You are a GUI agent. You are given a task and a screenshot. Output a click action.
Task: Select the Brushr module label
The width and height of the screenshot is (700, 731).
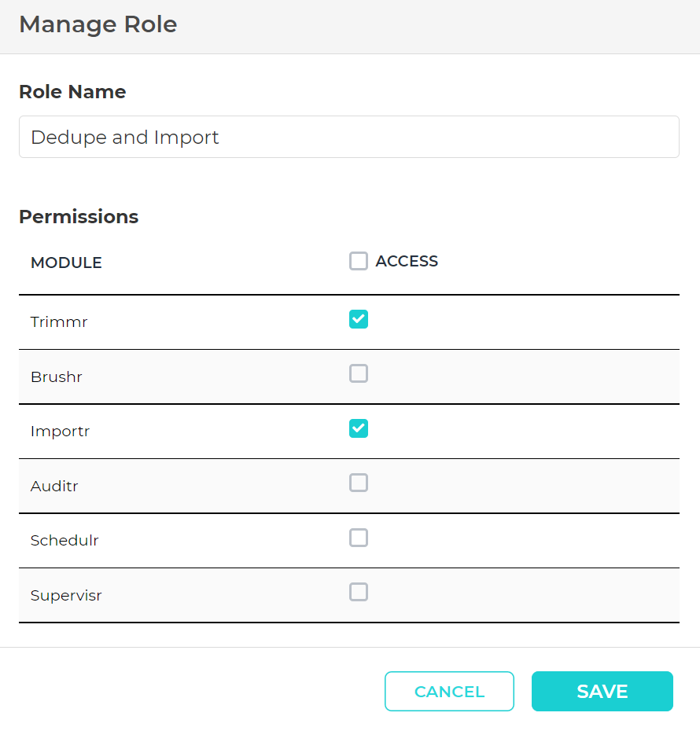tap(57, 377)
